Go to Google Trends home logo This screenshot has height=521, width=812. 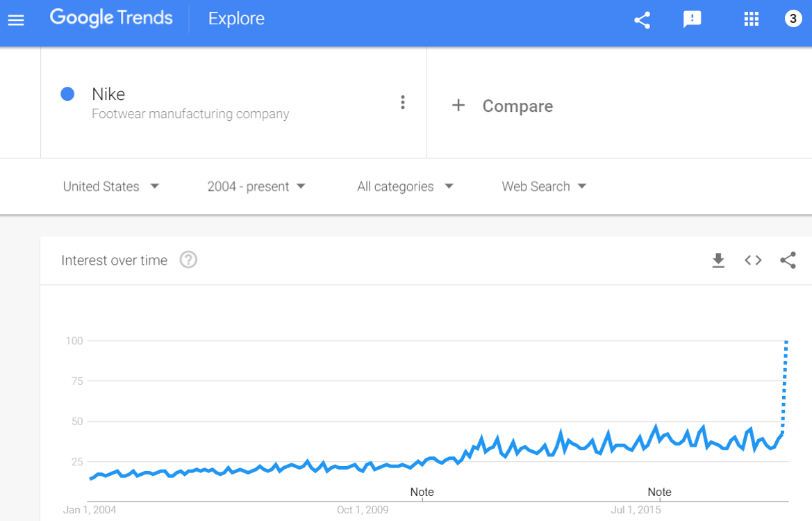(111, 19)
